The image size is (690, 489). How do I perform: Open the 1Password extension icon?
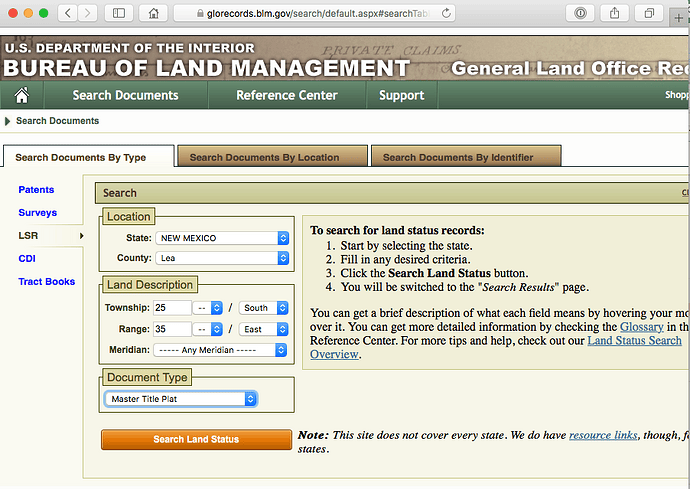coord(580,13)
